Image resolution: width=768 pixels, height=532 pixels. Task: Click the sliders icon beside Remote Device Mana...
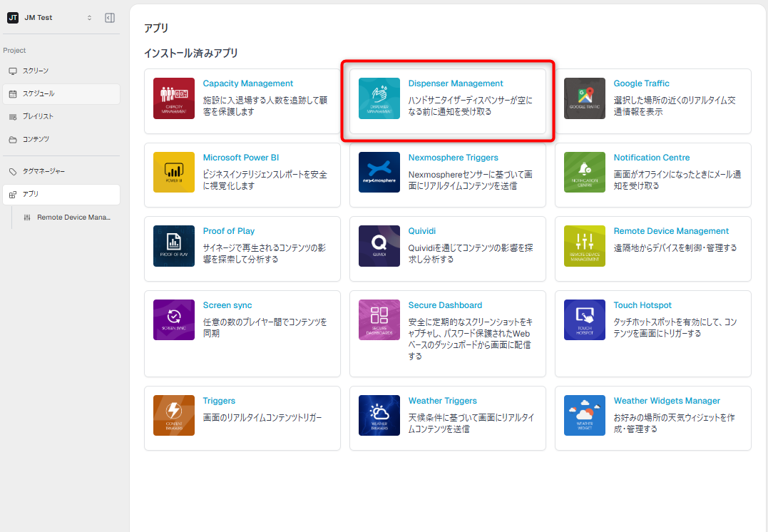(x=27, y=218)
